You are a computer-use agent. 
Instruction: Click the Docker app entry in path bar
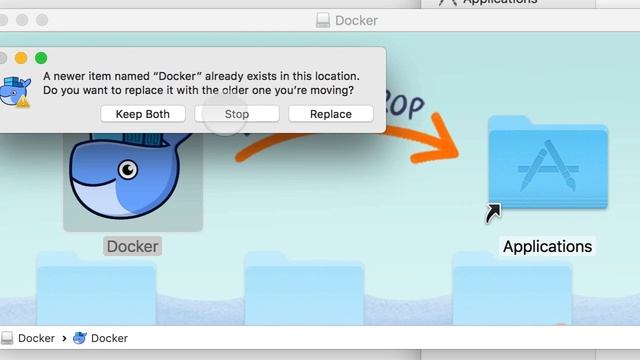coord(100,338)
